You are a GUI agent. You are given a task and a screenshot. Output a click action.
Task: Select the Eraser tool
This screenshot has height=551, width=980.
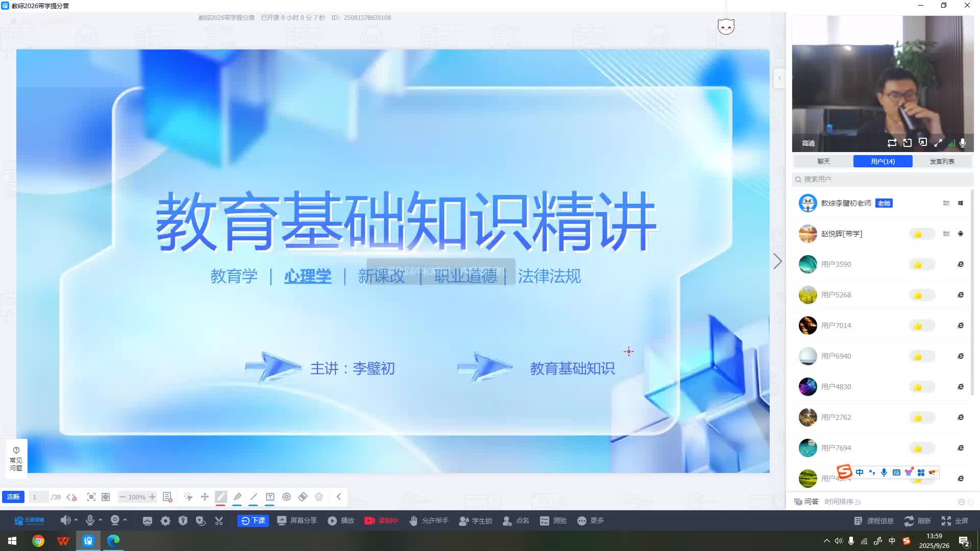click(303, 496)
